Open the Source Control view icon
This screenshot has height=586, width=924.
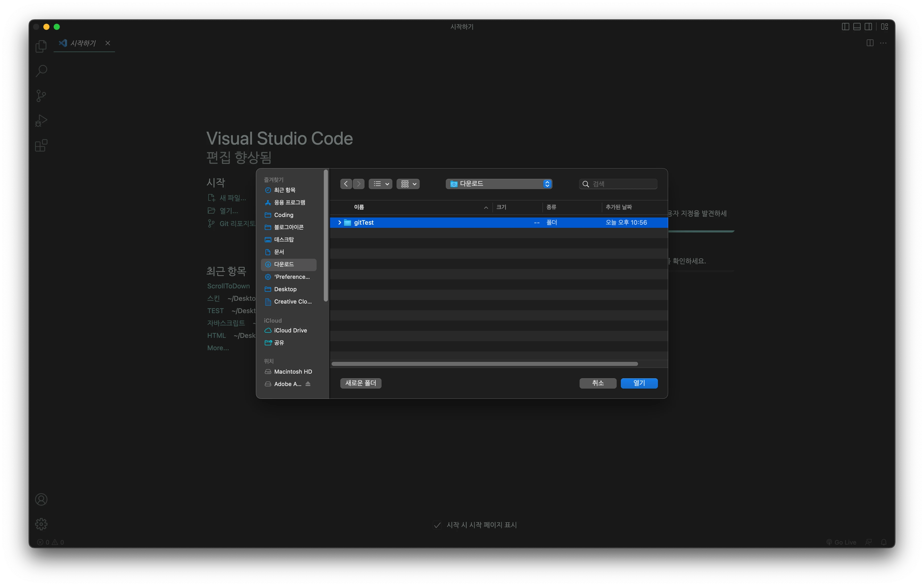(x=41, y=96)
